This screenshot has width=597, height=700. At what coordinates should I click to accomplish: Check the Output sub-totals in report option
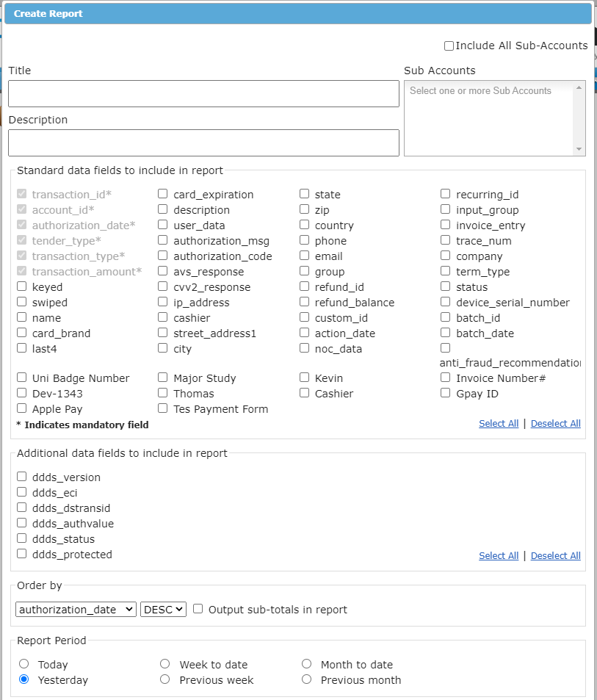[x=198, y=608]
